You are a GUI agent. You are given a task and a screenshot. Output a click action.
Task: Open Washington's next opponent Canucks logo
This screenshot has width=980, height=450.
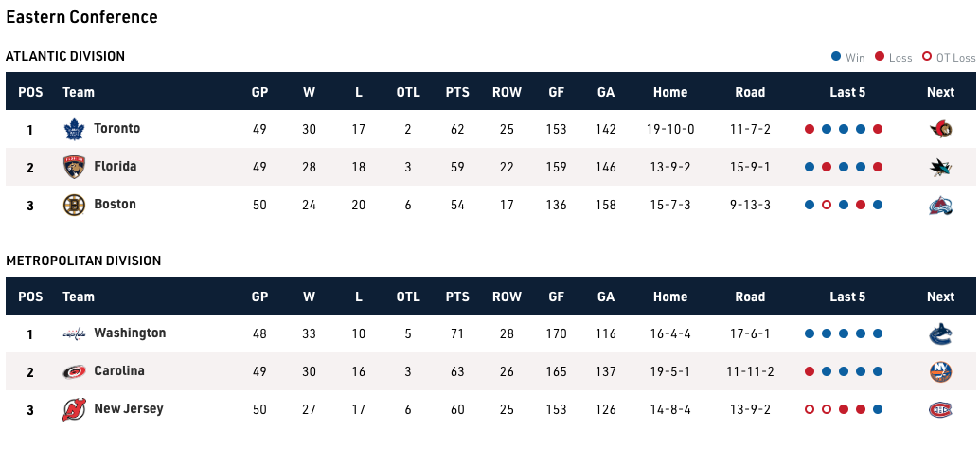(x=940, y=333)
